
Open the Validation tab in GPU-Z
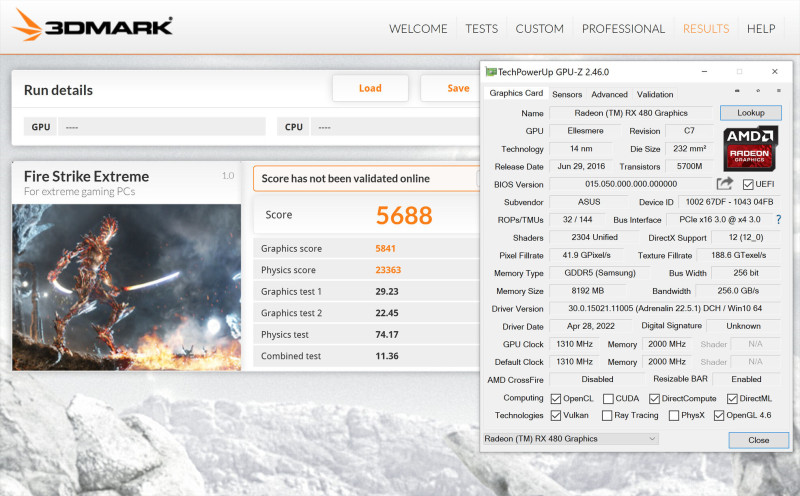click(655, 94)
